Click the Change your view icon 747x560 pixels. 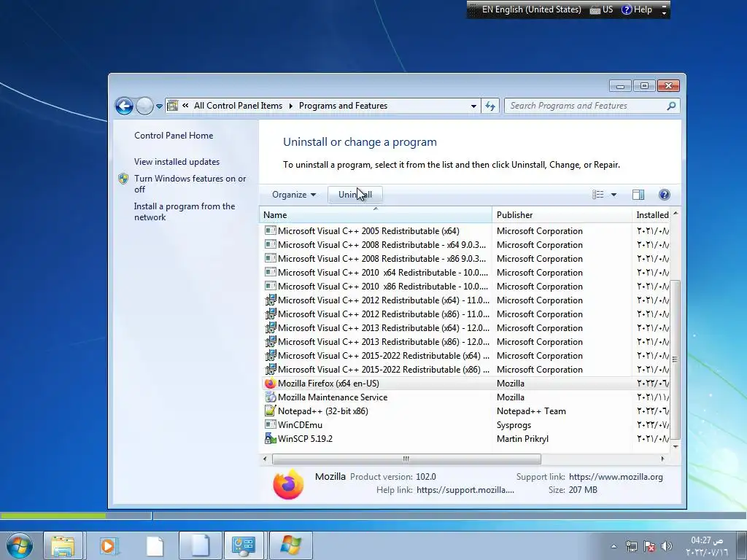coord(598,194)
